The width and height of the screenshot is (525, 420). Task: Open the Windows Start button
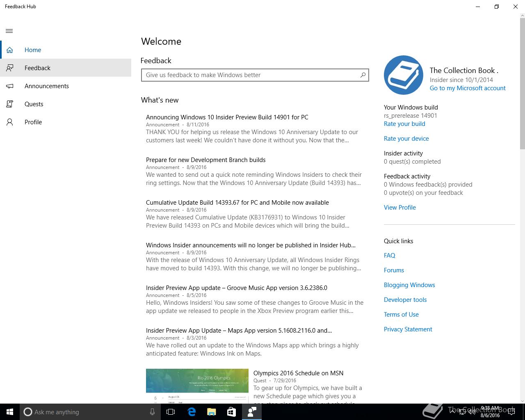10,412
